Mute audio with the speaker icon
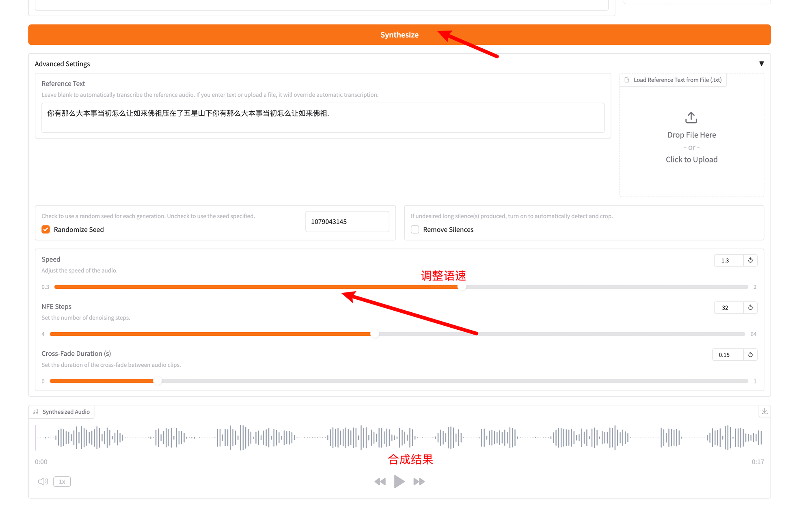The width and height of the screenshot is (812, 506). point(43,482)
